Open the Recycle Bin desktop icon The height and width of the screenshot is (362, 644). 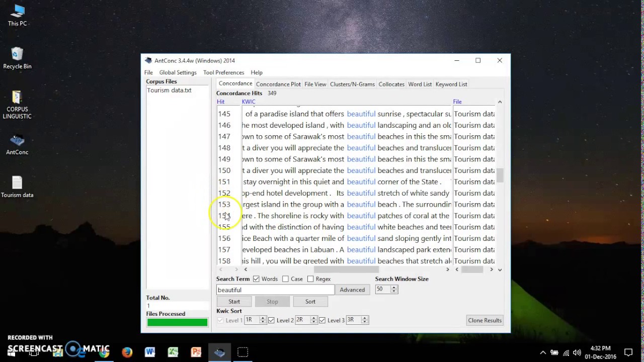click(x=17, y=58)
